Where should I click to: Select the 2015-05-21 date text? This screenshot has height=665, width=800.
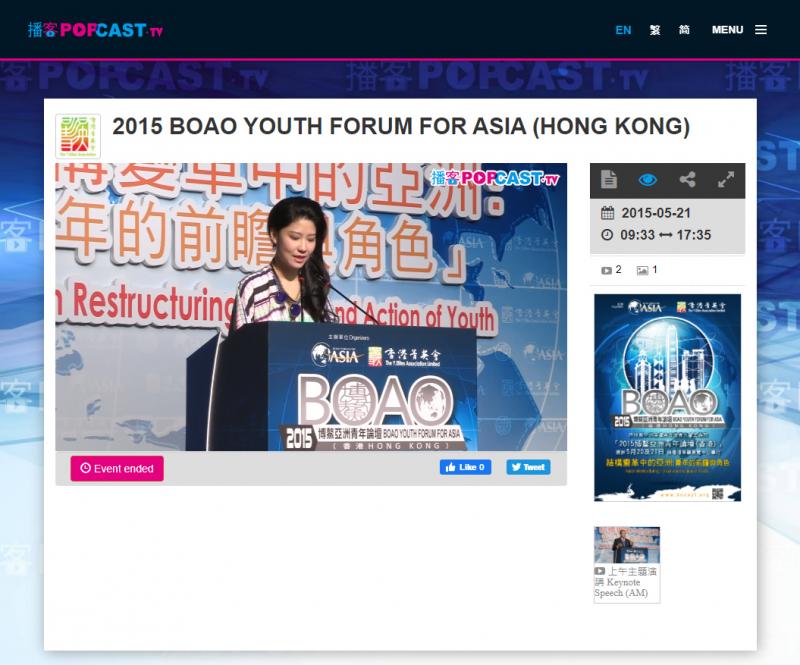pos(656,213)
